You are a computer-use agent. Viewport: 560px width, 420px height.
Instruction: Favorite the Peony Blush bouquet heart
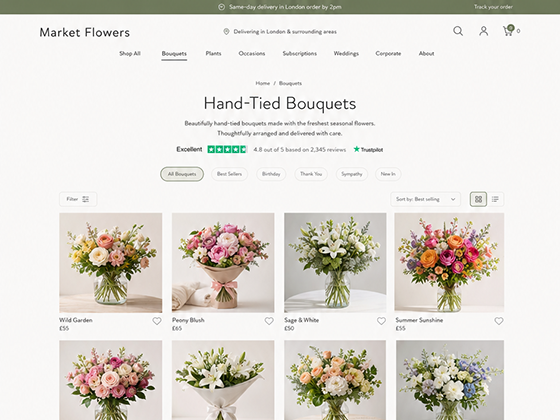click(269, 321)
